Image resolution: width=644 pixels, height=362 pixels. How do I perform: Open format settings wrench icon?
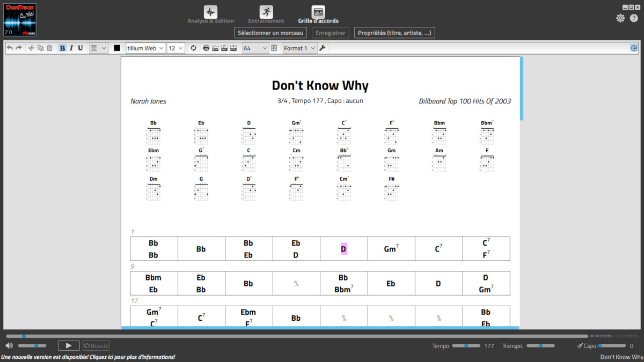322,48
